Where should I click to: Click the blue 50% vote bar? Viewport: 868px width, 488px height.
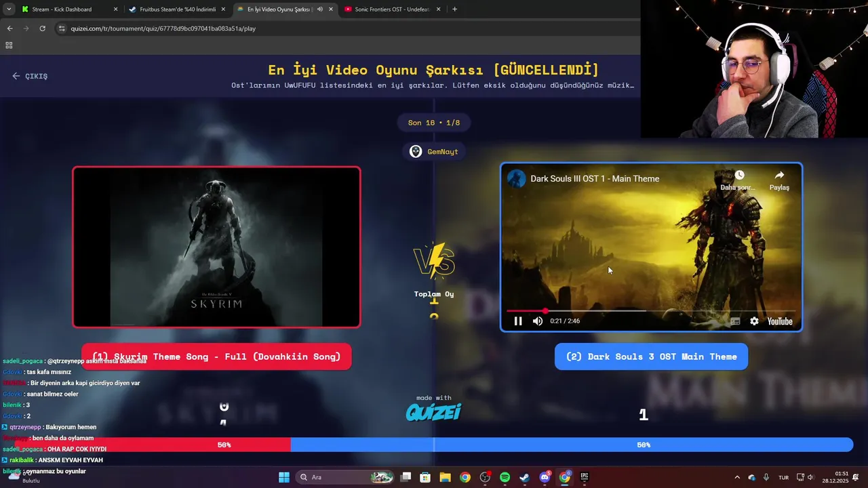(572, 445)
